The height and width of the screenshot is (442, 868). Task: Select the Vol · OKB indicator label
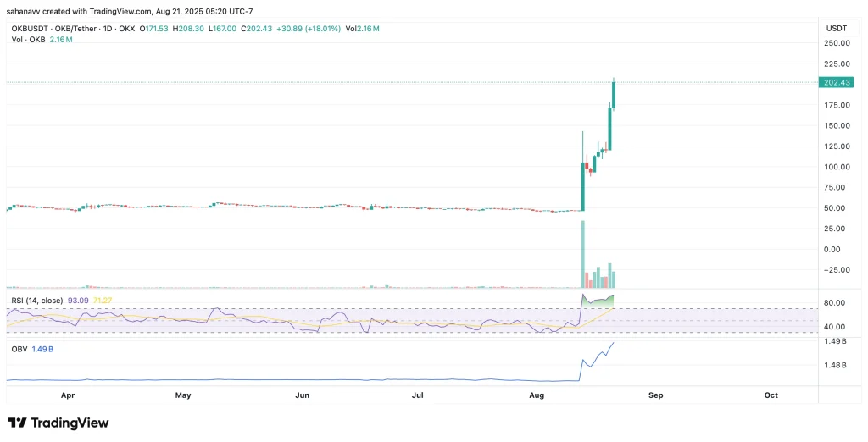[x=28, y=40]
